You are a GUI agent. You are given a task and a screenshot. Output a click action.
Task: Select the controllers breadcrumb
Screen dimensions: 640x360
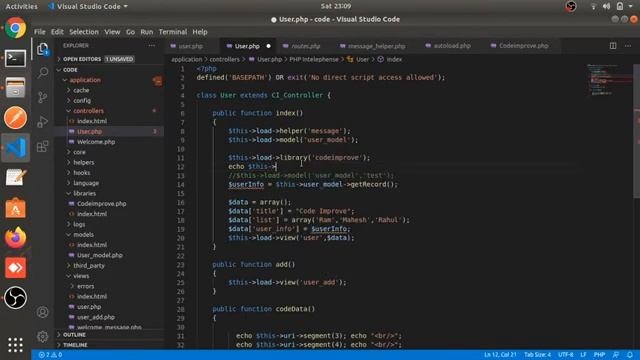224,60
